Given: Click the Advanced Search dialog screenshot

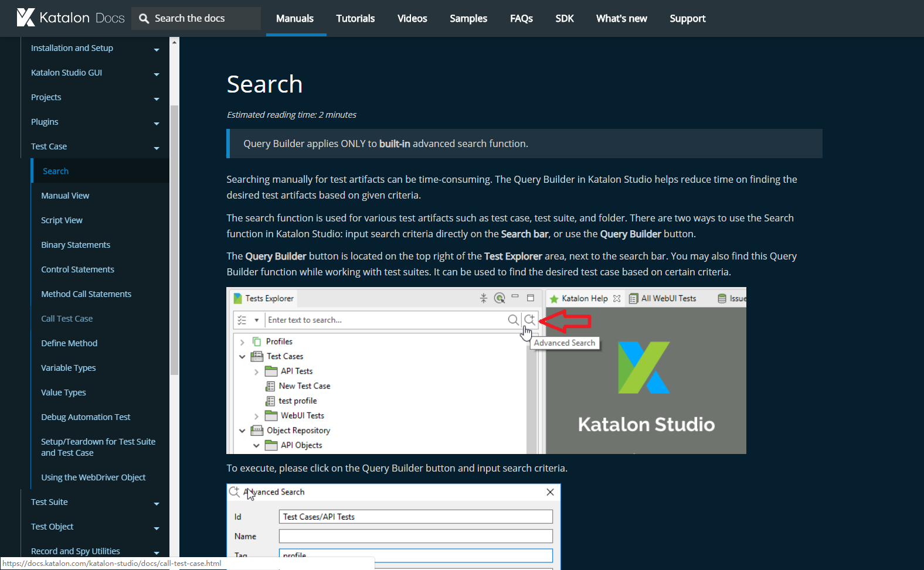Looking at the screenshot, I should pyautogui.click(x=393, y=527).
